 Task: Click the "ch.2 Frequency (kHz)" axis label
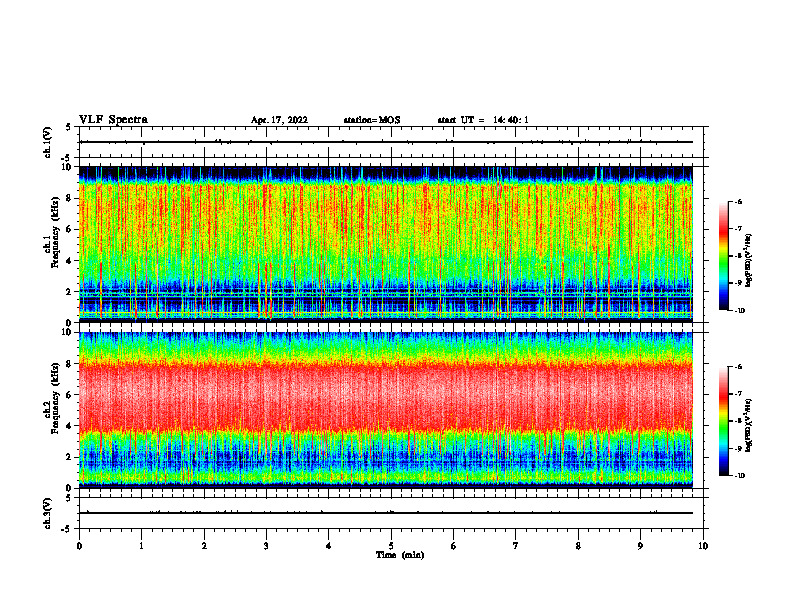tap(51, 398)
